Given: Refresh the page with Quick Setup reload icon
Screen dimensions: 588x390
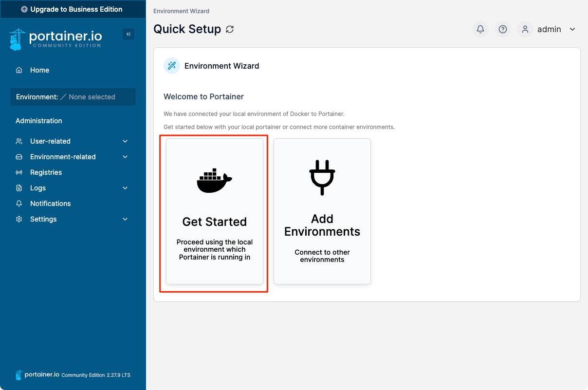Looking at the screenshot, I should point(230,29).
